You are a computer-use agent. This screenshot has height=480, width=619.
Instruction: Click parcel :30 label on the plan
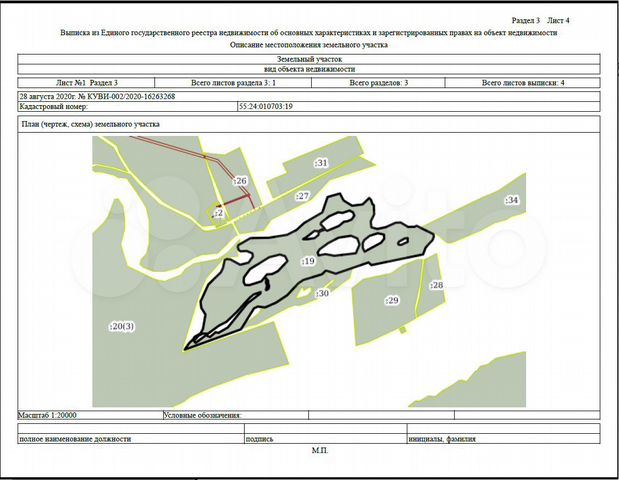pyautogui.click(x=321, y=294)
